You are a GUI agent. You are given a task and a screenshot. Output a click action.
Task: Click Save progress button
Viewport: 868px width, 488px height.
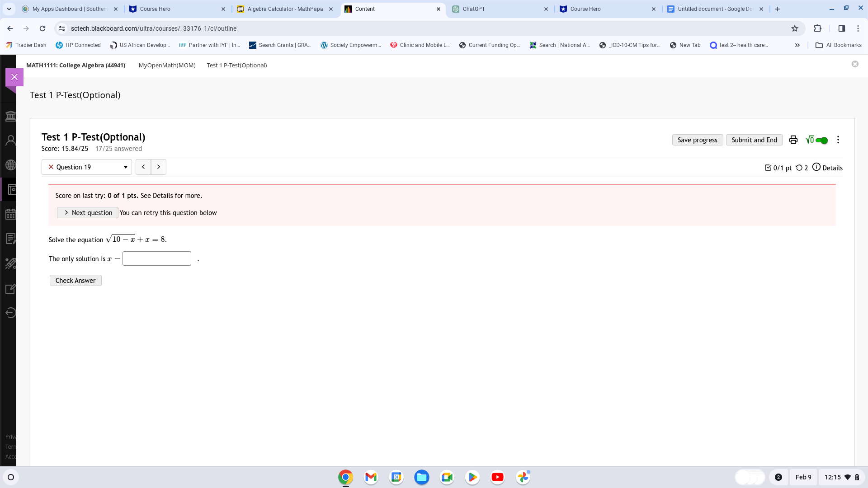pos(697,140)
